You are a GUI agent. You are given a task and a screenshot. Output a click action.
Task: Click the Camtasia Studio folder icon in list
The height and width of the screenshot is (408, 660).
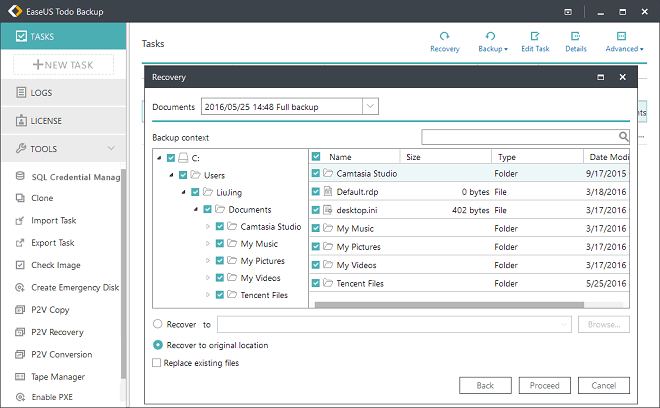(328, 173)
